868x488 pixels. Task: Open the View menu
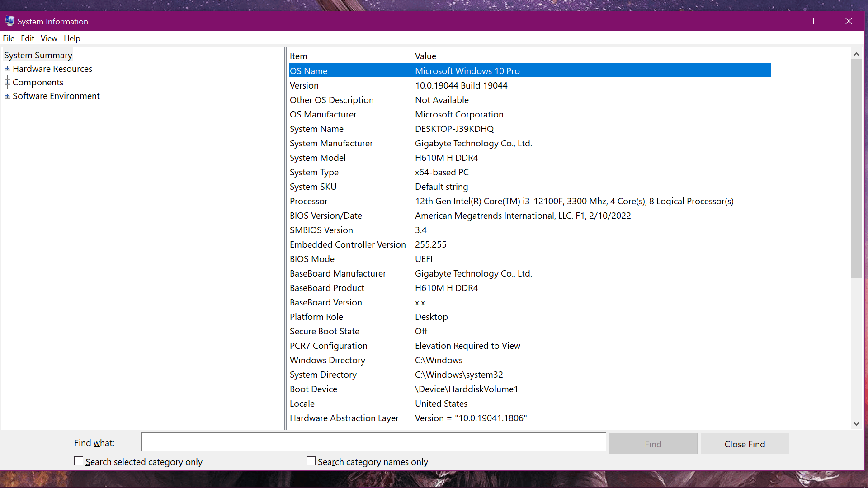(x=49, y=38)
